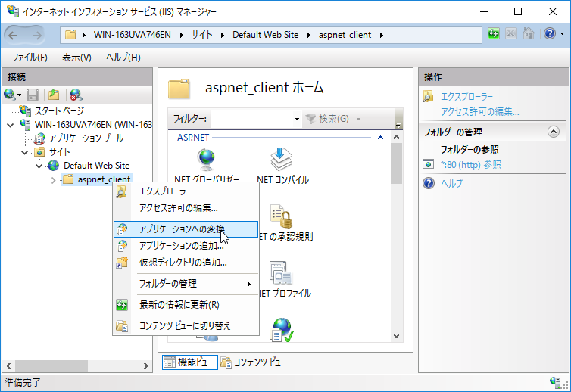Screen dimensions: 571x392
Task: Click the アクセス許可の編集... link in actions pane
Action: 479,111
